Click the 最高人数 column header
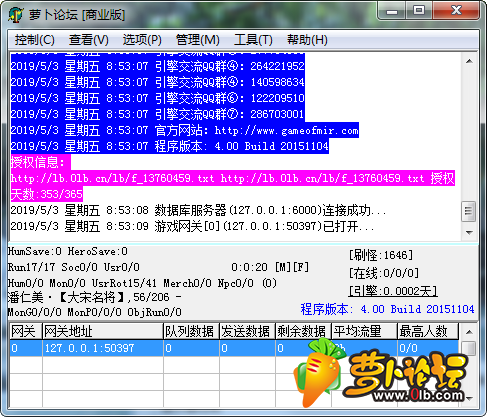Screen dimensions: 487x417 428,331
